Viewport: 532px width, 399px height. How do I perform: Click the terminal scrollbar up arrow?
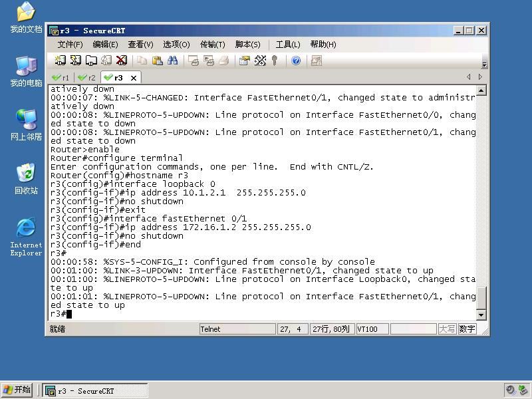tap(481, 90)
